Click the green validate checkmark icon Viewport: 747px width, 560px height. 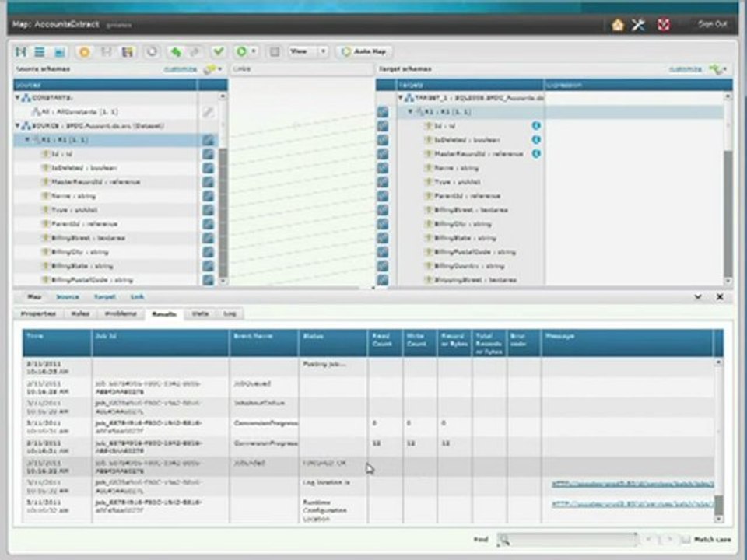(x=218, y=51)
